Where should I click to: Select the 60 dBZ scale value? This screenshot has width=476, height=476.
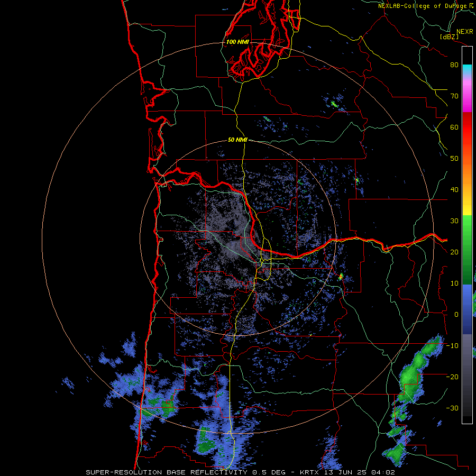(x=454, y=127)
